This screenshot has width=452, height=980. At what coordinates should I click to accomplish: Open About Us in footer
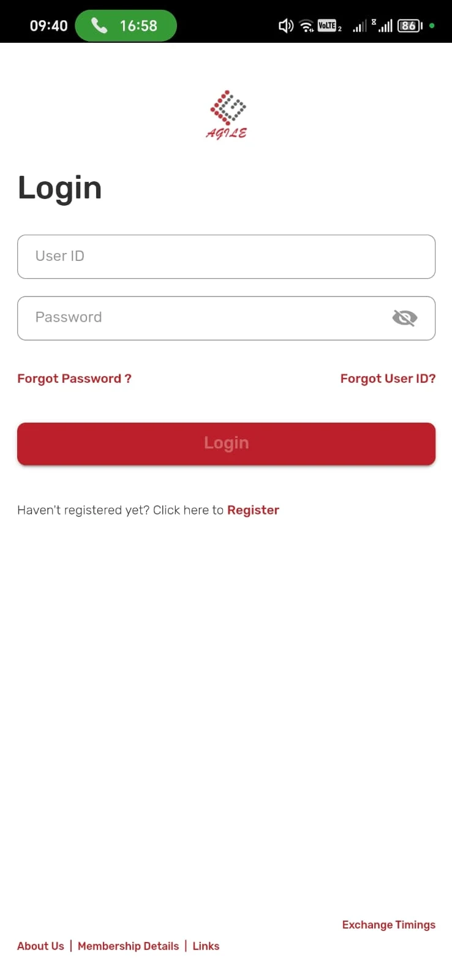click(40, 946)
